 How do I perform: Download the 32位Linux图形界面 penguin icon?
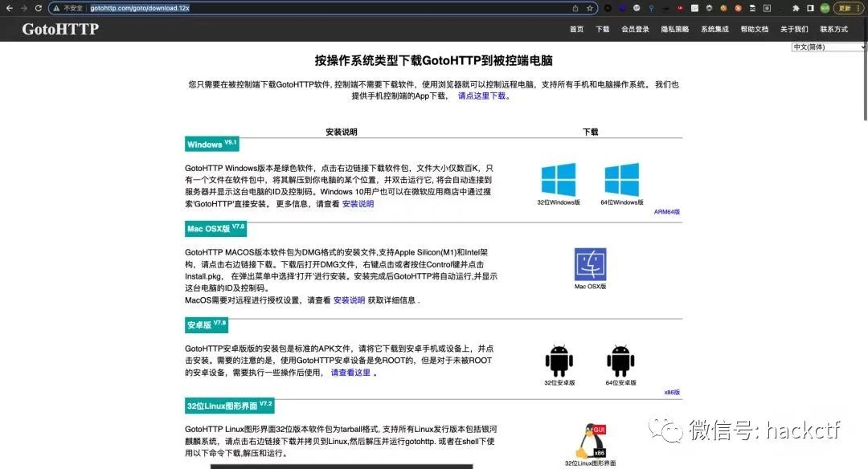pyautogui.click(x=591, y=441)
